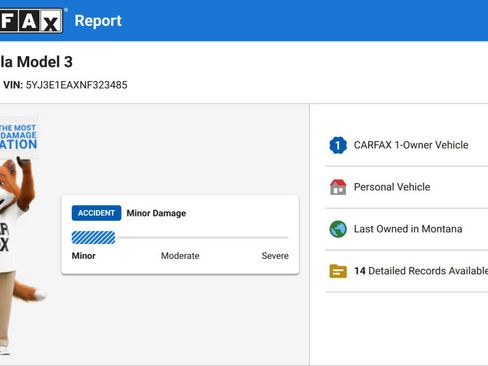
Task: Click the Minor Damage heading text
Action: click(156, 213)
